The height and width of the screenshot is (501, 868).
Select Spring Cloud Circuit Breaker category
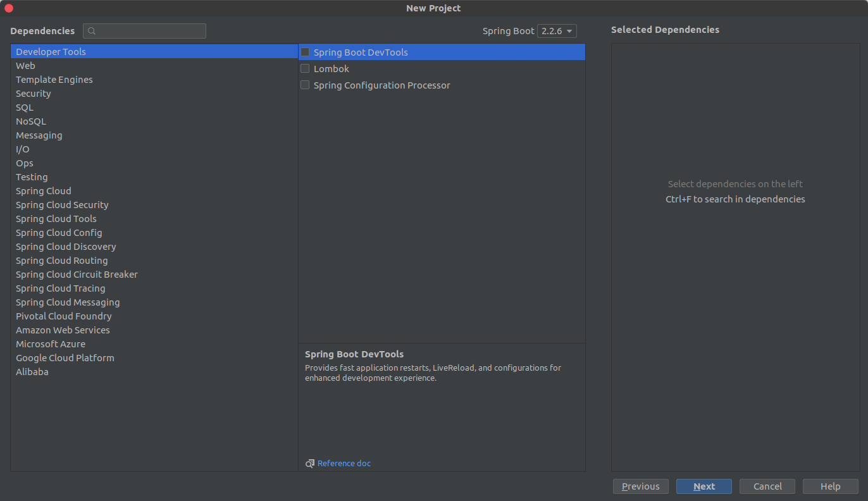(154, 275)
